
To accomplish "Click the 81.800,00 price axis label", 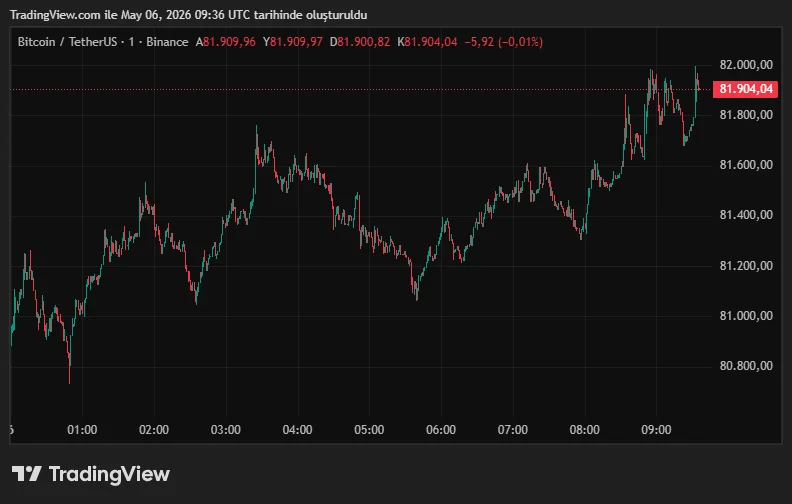I will 746,115.
